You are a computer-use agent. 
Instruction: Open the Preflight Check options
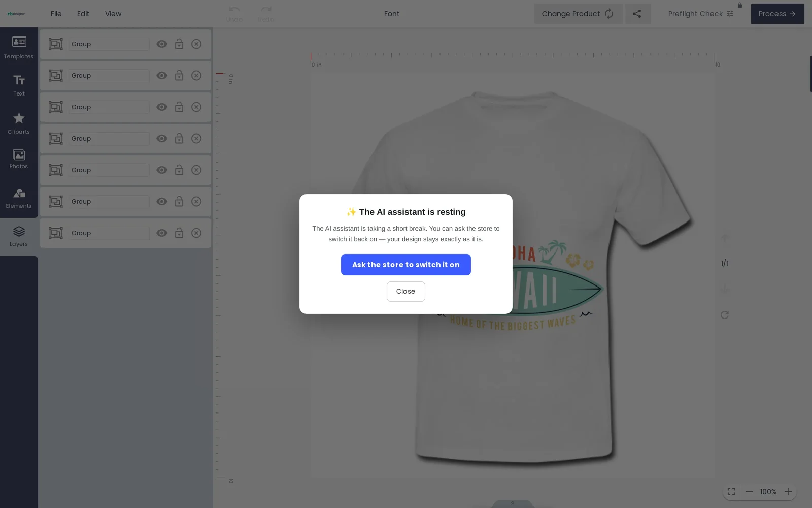click(x=700, y=14)
